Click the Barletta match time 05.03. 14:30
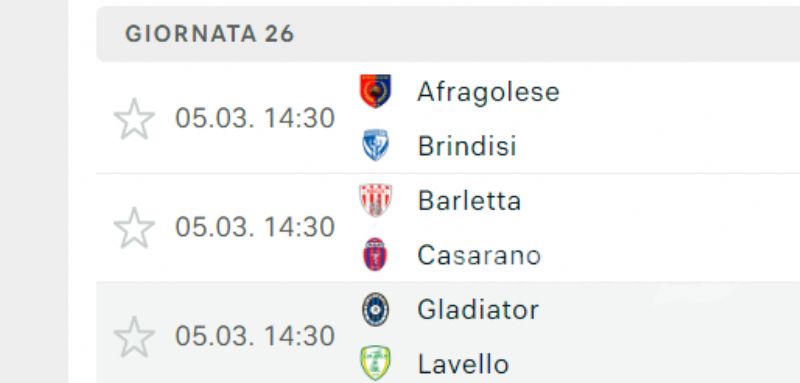 [x=255, y=227]
